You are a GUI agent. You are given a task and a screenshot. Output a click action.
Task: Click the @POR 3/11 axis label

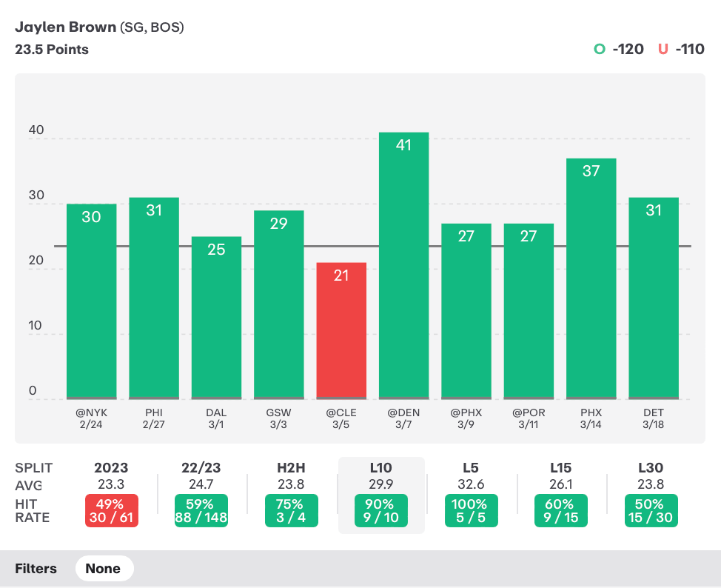click(529, 418)
